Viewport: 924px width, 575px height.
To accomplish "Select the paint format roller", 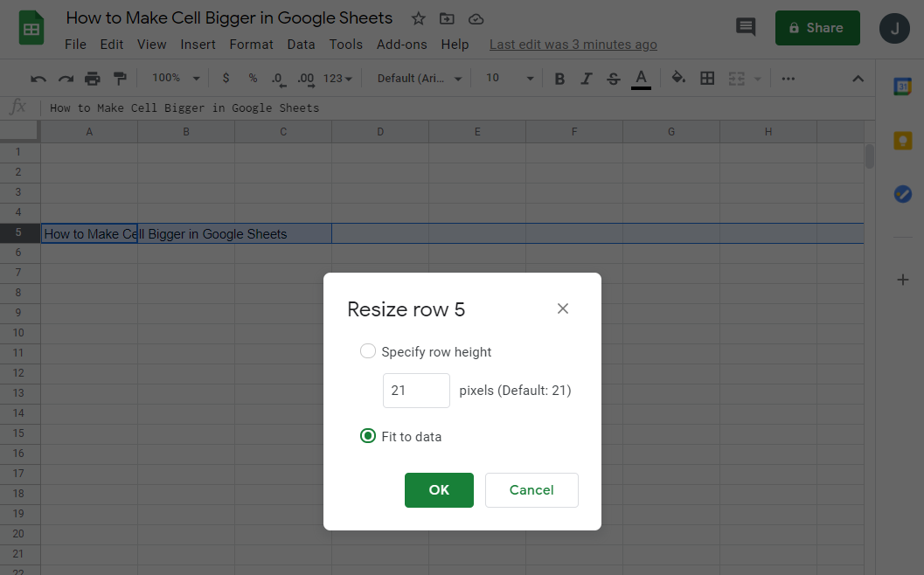I will click(x=120, y=79).
